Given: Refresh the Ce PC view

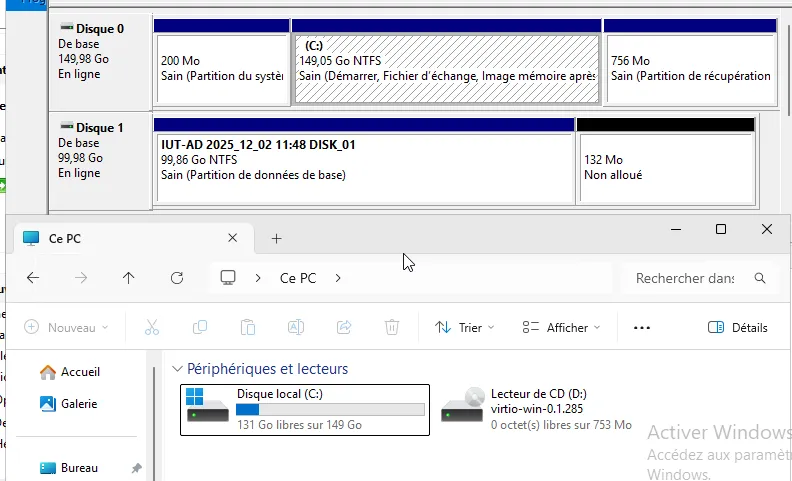Looking at the screenshot, I should pos(177,278).
